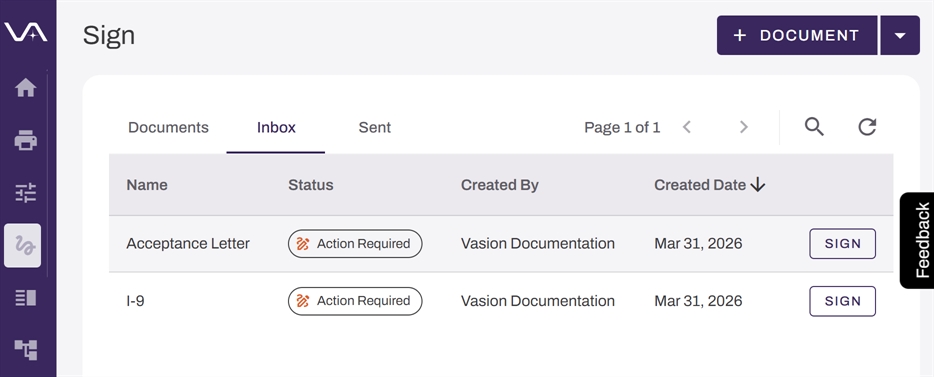Click the + DOCUMENT button
This screenshot has height=377, width=934.
pos(797,35)
